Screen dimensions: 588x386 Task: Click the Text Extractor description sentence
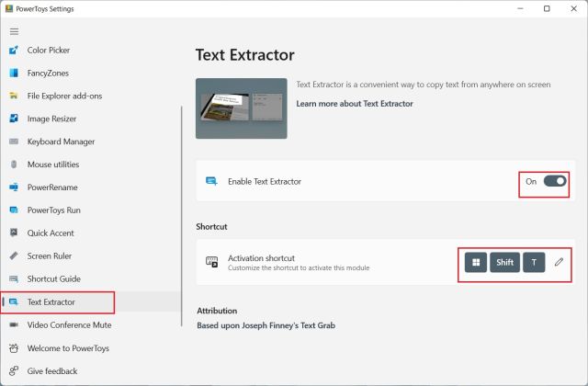point(424,85)
